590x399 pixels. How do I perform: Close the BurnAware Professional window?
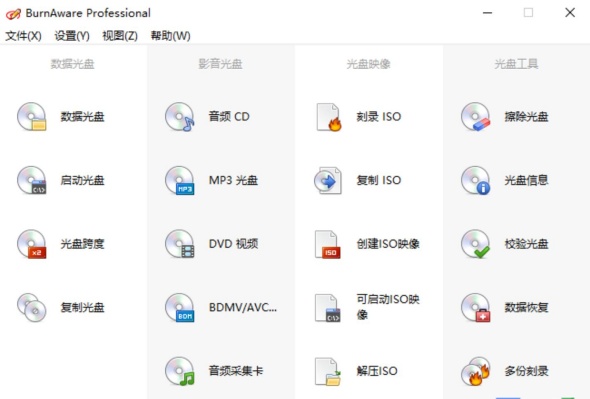click(570, 13)
